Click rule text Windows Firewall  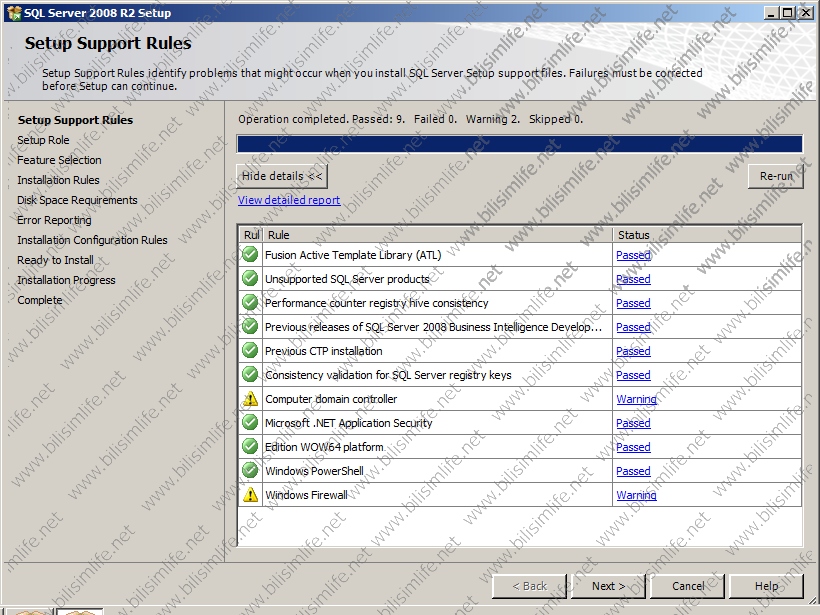306,495
